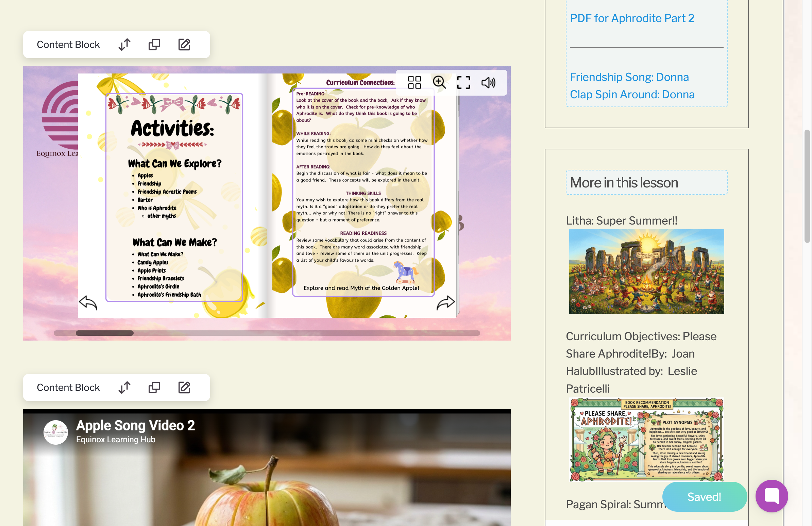The height and width of the screenshot is (526, 812).
Task: Click the reorder arrows on the second Content Block
Action: pos(124,388)
